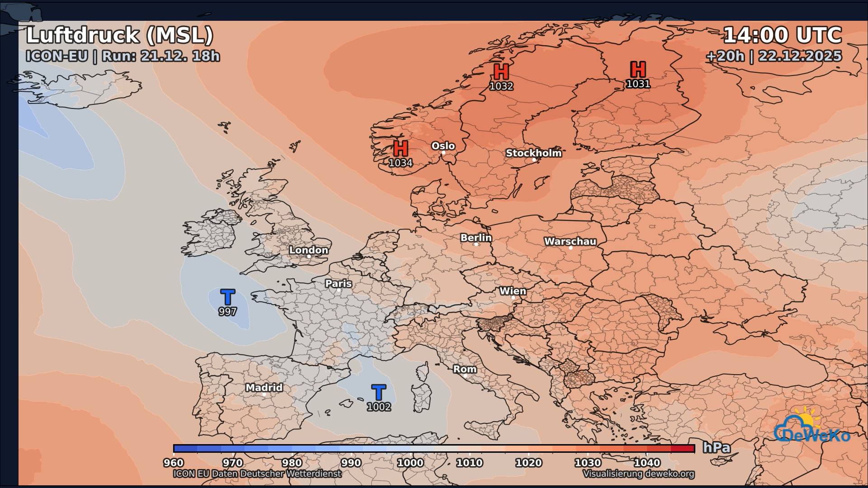Click the 14:00 UTC time display

[x=783, y=36]
